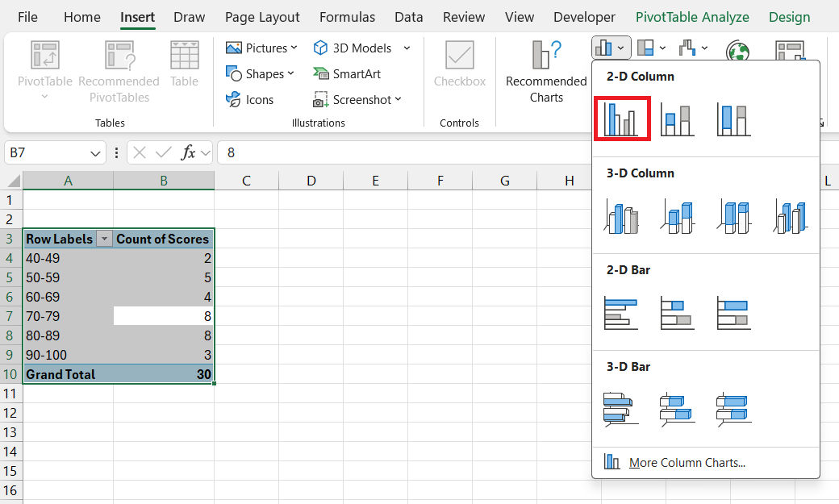Insert the 3-D Clustered Bar chart

[x=621, y=410]
